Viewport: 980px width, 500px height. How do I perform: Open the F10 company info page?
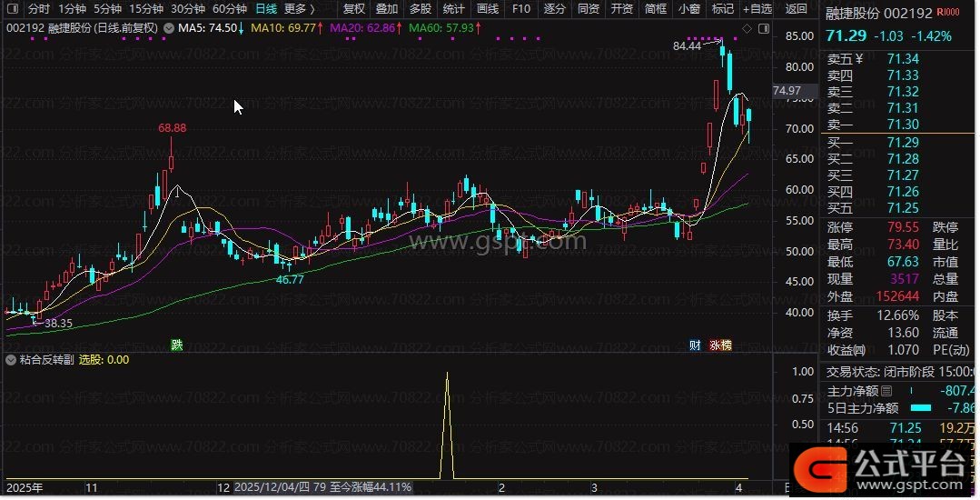[x=521, y=9]
